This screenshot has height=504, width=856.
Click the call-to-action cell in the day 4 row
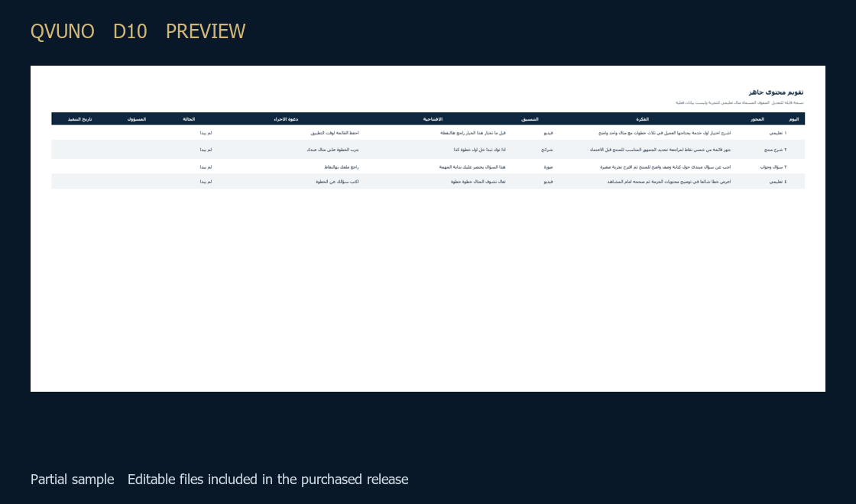click(x=337, y=182)
